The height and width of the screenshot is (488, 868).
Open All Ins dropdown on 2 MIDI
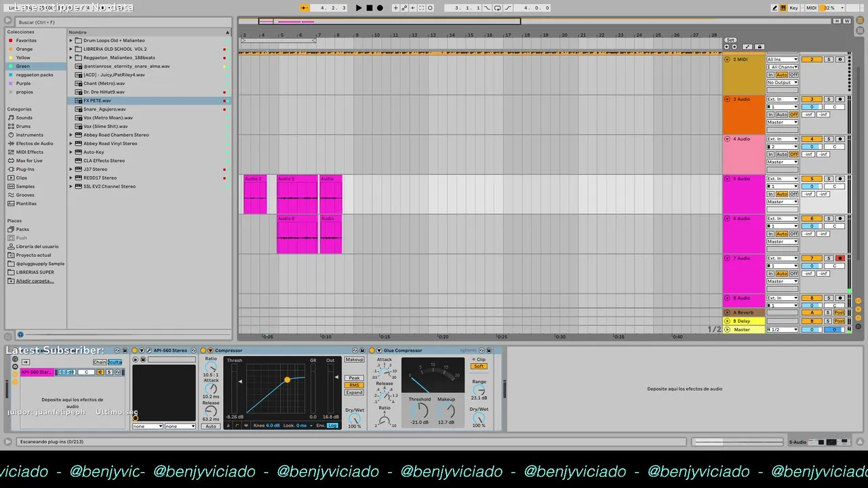783,60
